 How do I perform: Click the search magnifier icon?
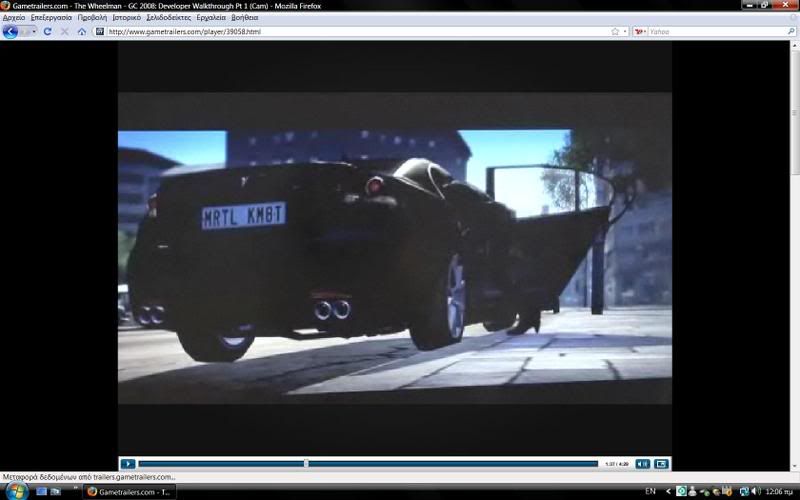(x=791, y=32)
